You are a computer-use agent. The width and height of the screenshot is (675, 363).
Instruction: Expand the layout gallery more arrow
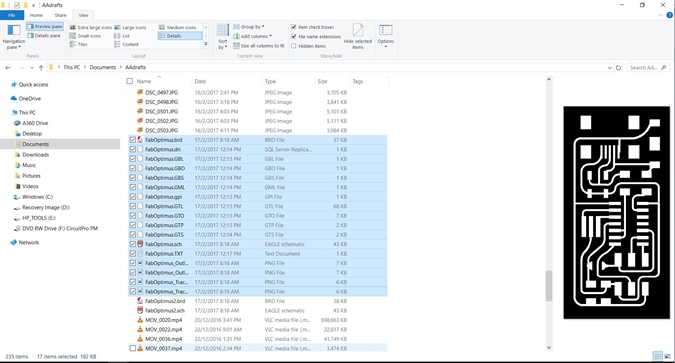pos(206,44)
